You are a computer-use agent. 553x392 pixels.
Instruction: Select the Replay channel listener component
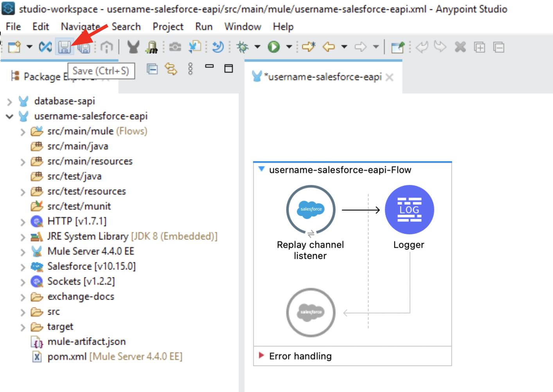pos(311,210)
